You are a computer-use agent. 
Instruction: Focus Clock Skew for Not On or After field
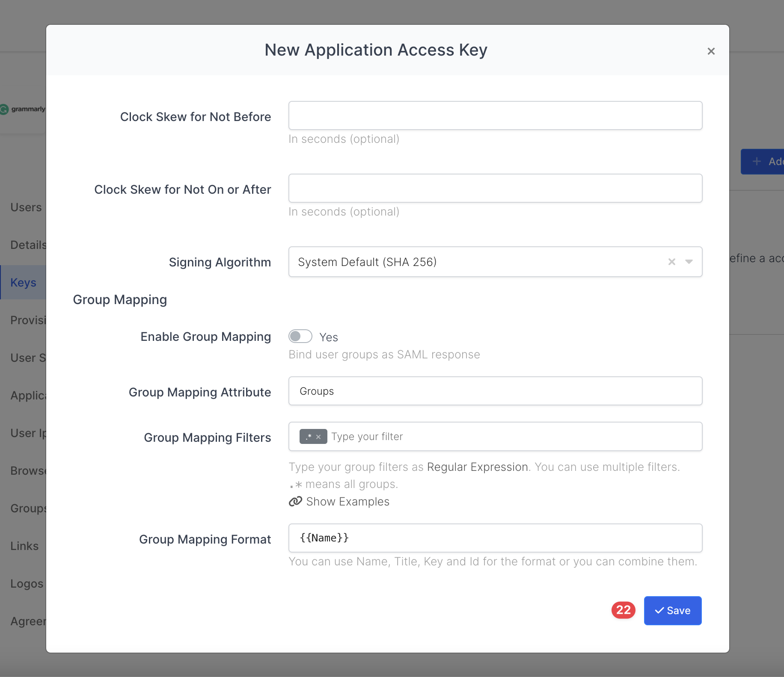[495, 188]
